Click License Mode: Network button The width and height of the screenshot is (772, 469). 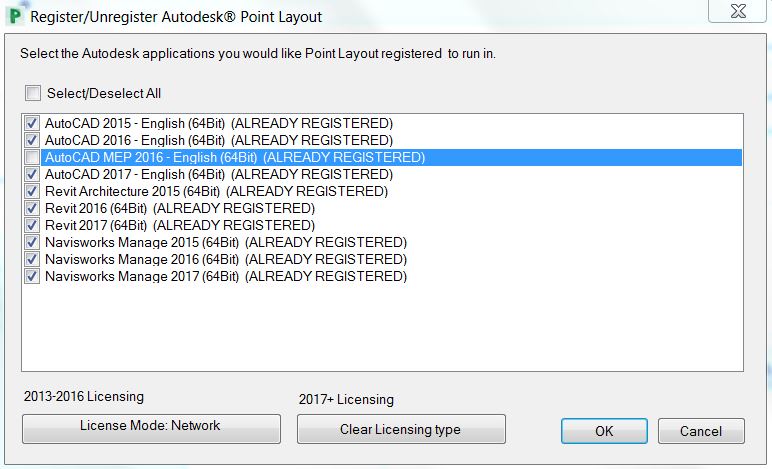pyautogui.click(x=151, y=428)
